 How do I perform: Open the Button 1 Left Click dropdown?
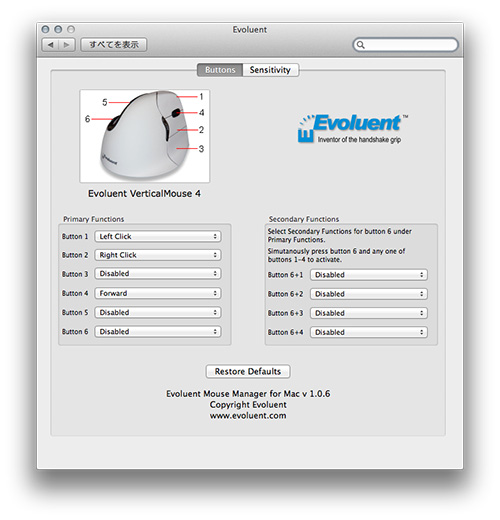click(158, 236)
